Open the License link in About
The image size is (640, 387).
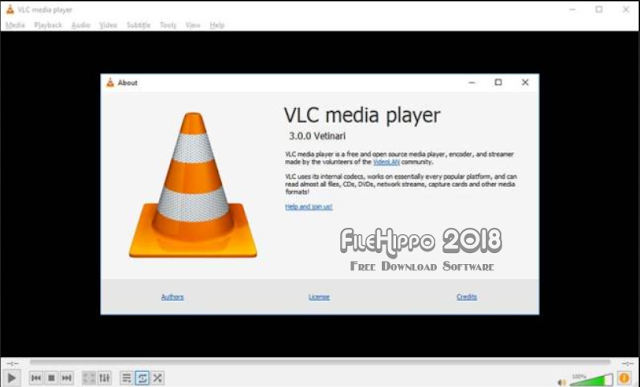tap(319, 297)
